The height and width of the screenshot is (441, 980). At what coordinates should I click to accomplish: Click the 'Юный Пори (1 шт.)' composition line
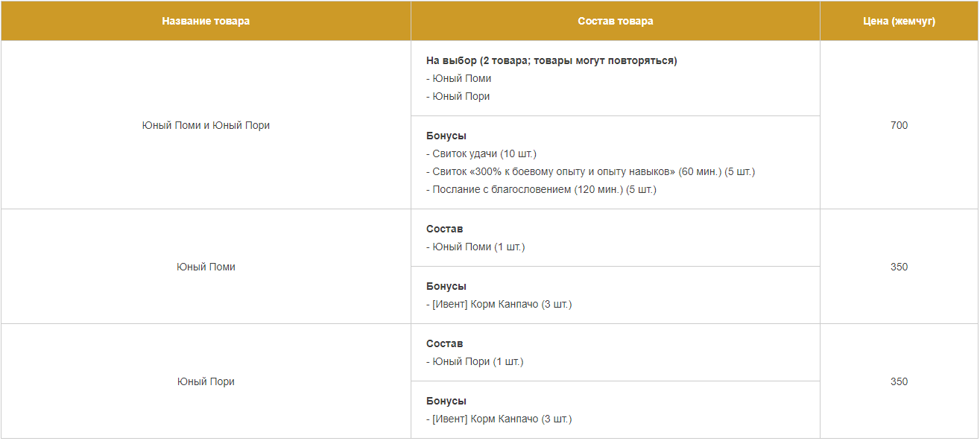tap(475, 361)
